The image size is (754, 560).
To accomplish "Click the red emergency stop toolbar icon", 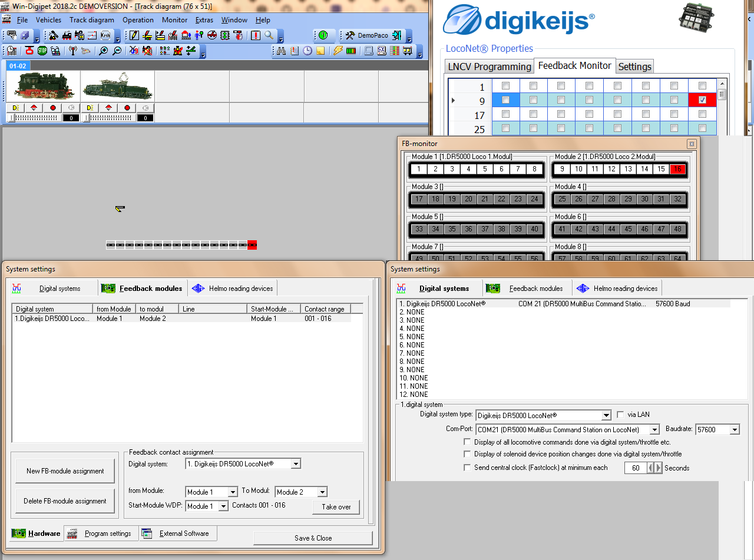I will (x=29, y=51).
